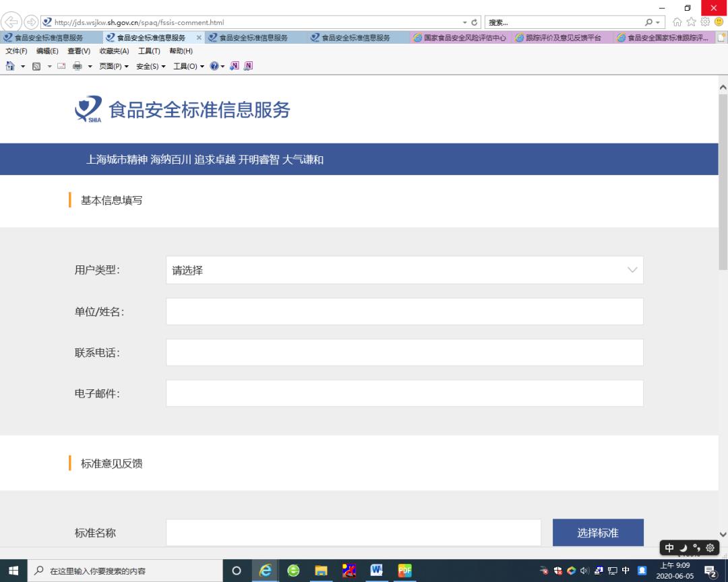Open the notification center icon

pos(710,571)
